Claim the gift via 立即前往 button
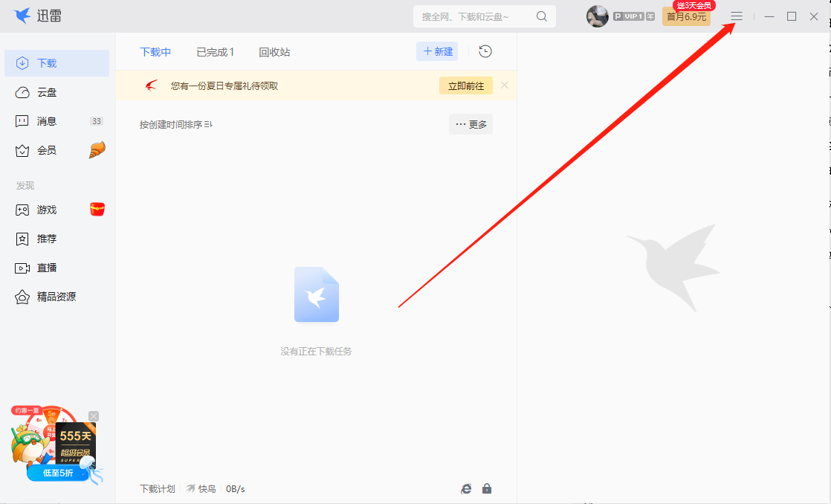831x504 pixels. (x=466, y=85)
